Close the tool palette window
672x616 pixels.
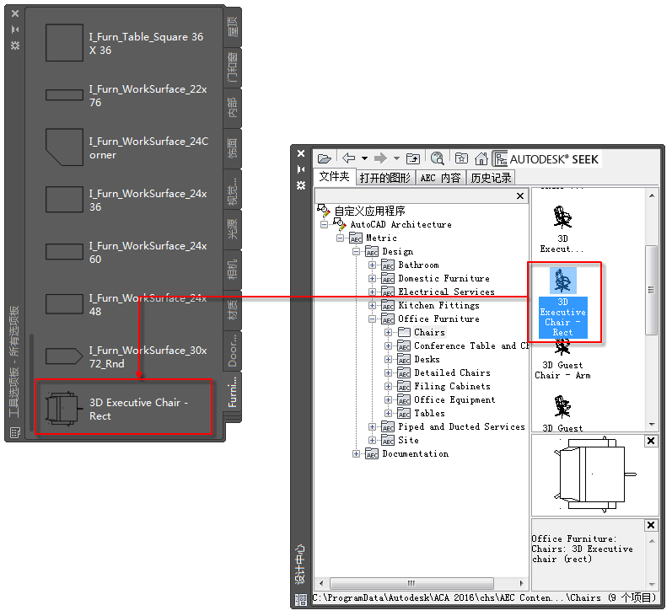(15, 13)
